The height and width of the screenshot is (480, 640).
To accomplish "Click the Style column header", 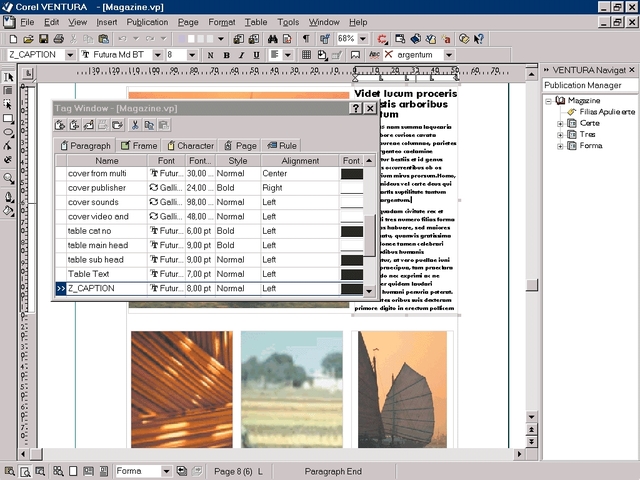I will [238, 161].
